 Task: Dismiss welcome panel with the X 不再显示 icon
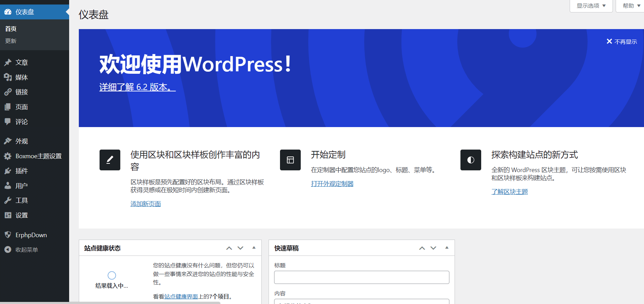609,42
